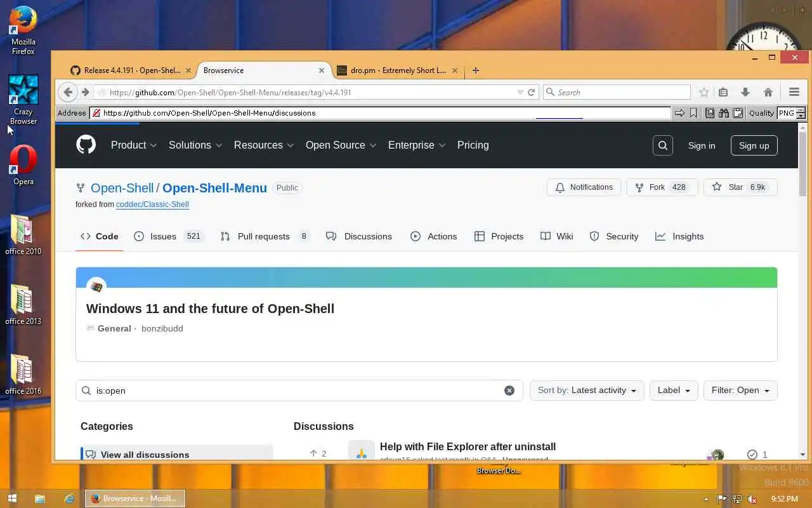Expand the Product menu
The image size is (812, 508).
[133, 145]
